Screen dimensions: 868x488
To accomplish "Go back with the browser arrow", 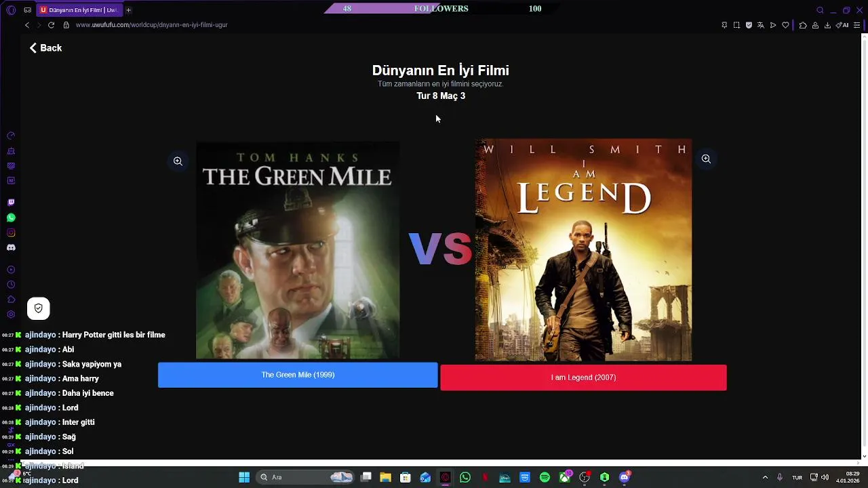I will (27, 25).
